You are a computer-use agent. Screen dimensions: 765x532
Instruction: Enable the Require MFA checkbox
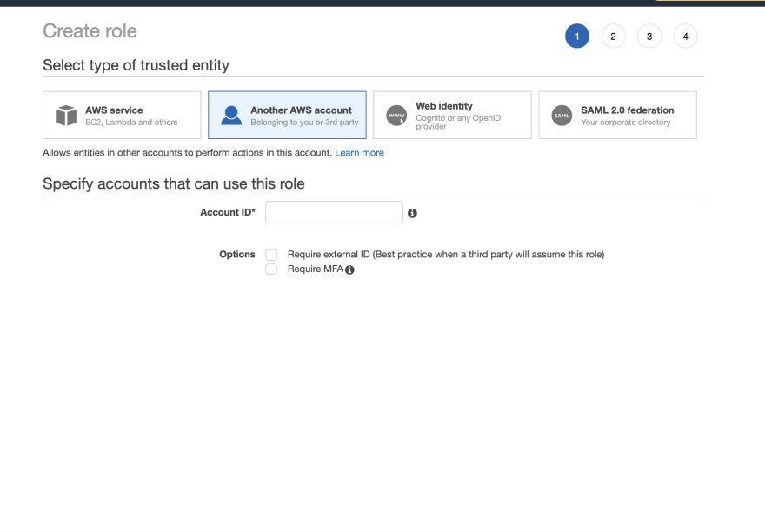271,269
